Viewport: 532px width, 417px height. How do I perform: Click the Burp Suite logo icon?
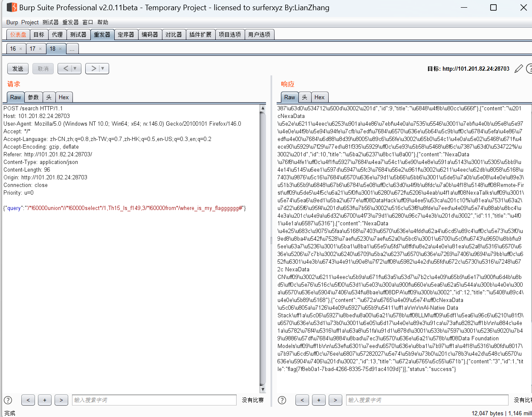12,7
